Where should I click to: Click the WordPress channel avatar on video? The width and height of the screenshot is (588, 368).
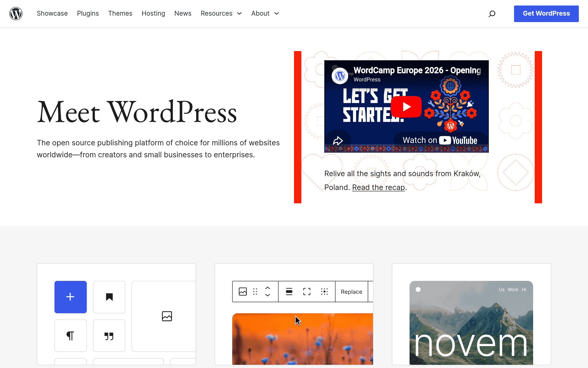coord(340,76)
